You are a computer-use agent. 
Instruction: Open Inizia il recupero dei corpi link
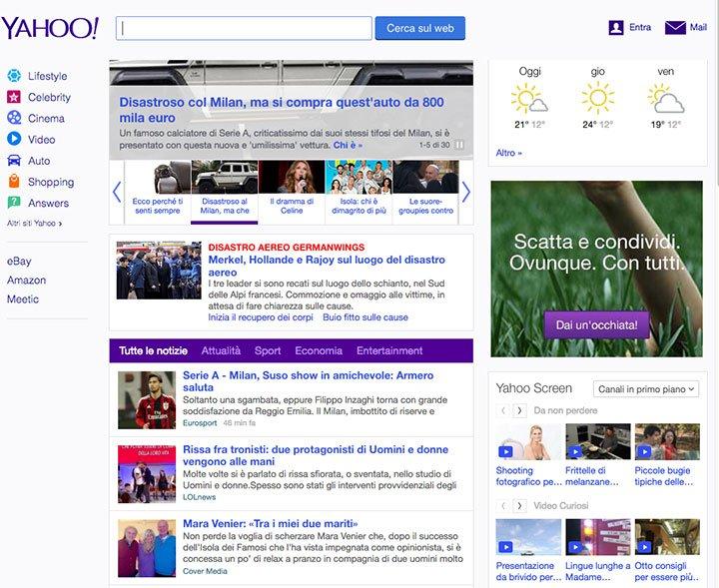[261, 317]
